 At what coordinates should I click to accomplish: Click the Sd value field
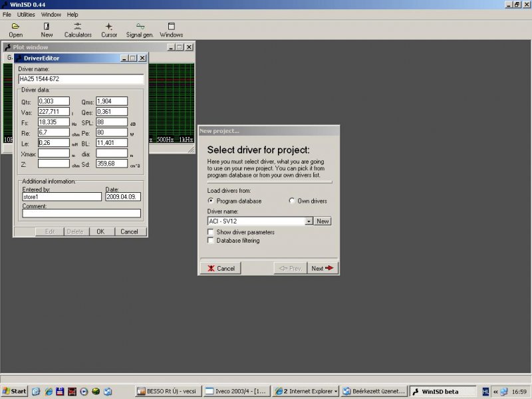[x=112, y=164]
